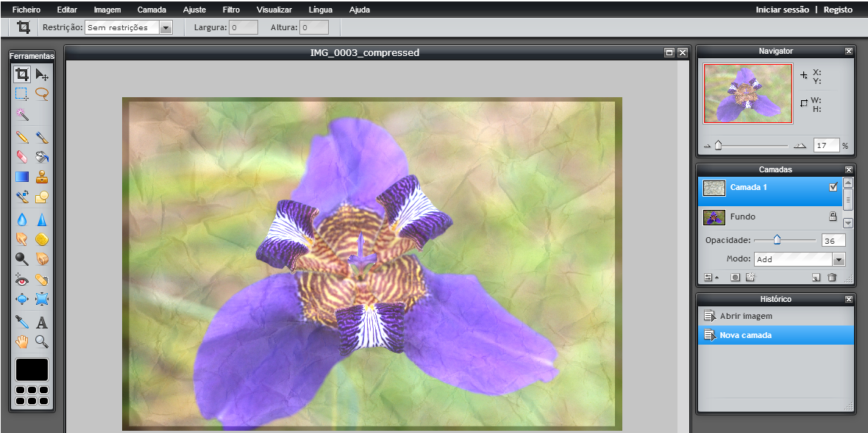Viewport: 868px width, 433px height.
Task: Select the Clone Stamp tool
Action: coord(41,177)
